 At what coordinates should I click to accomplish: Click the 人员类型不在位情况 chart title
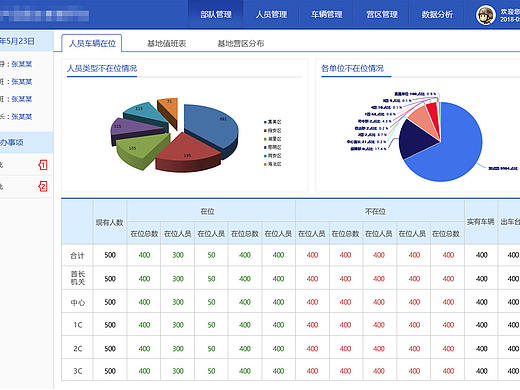coord(102,68)
